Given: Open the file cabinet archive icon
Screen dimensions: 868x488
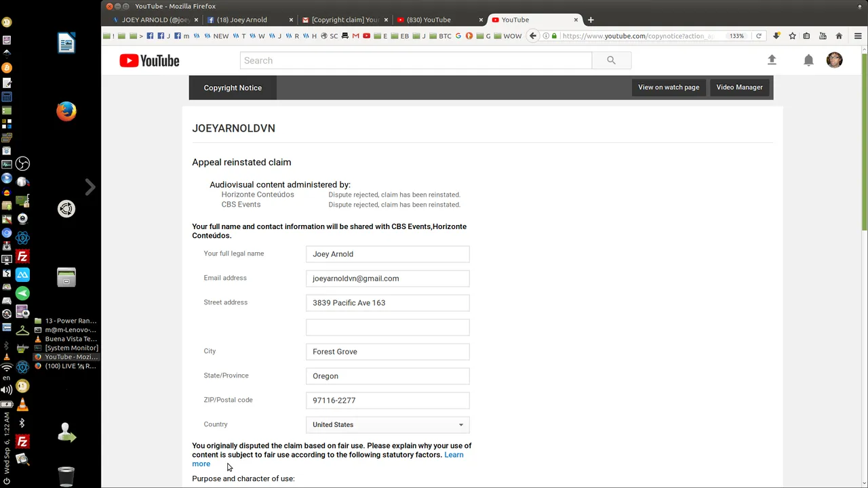Looking at the screenshot, I should pos(66,277).
